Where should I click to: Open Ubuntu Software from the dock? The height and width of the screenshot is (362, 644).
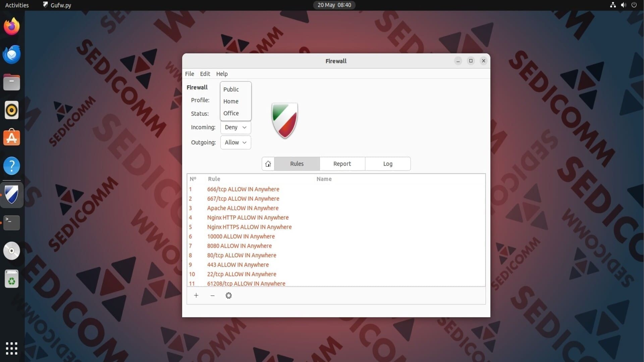[12, 138]
